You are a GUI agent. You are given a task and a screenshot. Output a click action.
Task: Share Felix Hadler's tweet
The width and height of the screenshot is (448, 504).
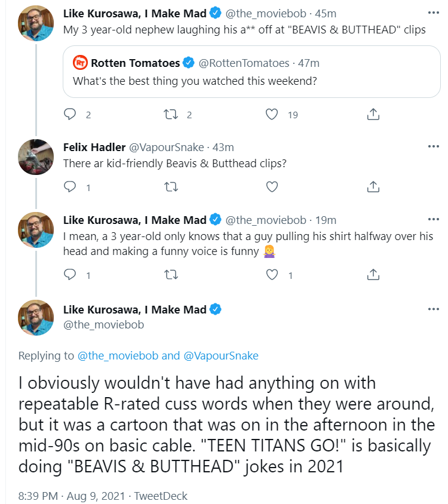coord(373,187)
